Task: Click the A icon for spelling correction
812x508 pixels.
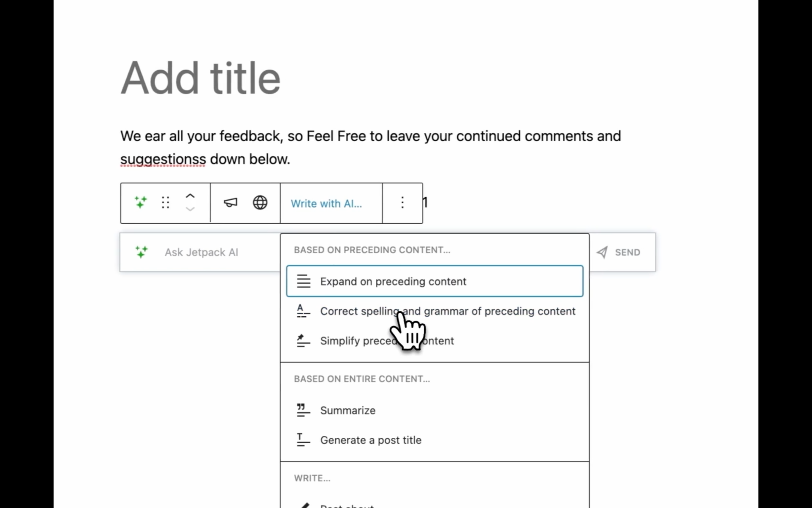Action: (303, 311)
